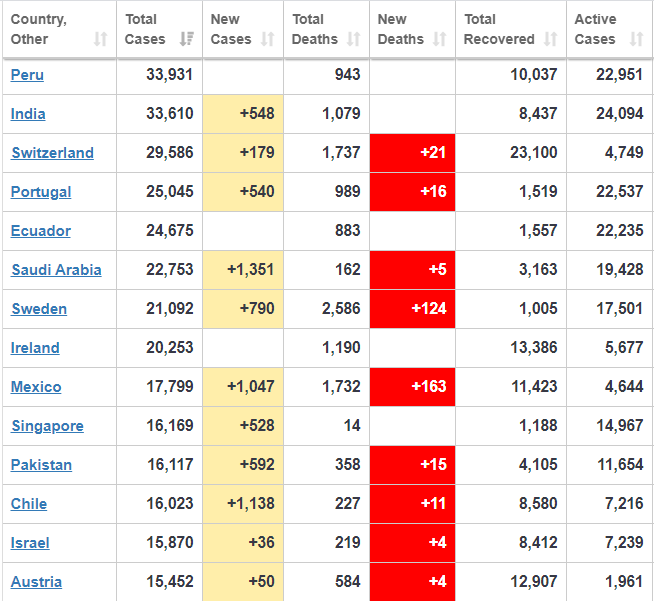Open the Austria country link
This screenshot has height=601, width=654.
click(36, 582)
